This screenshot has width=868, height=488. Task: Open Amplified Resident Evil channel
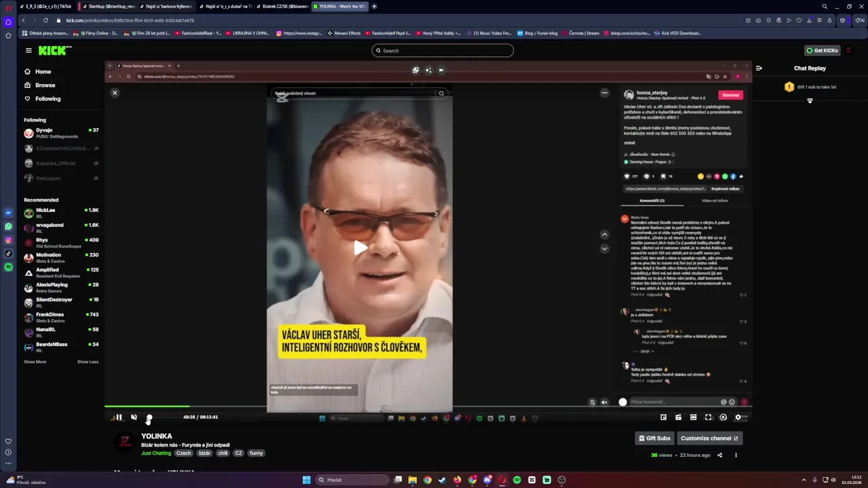tap(61, 272)
